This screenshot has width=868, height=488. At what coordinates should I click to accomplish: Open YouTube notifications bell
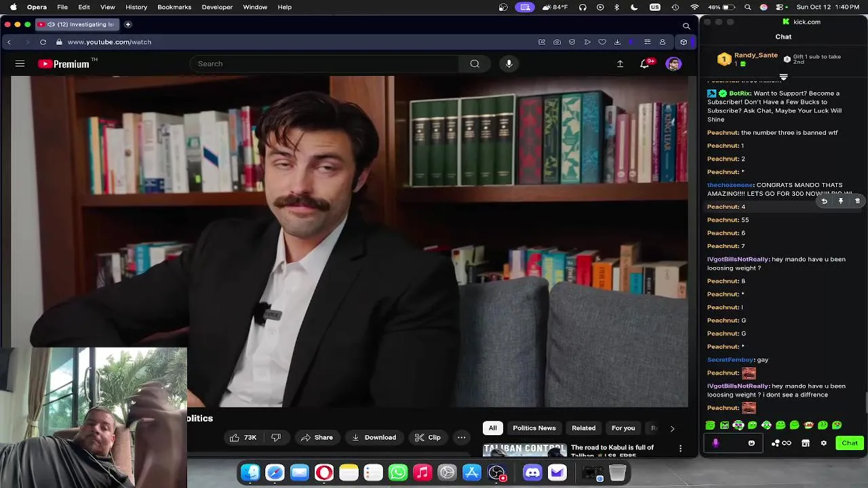tap(645, 64)
